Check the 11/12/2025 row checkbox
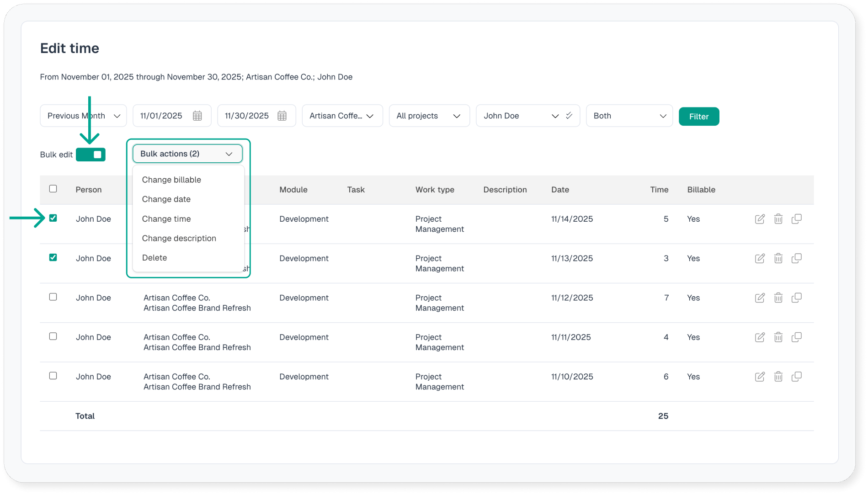 click(x=53, y=297)
